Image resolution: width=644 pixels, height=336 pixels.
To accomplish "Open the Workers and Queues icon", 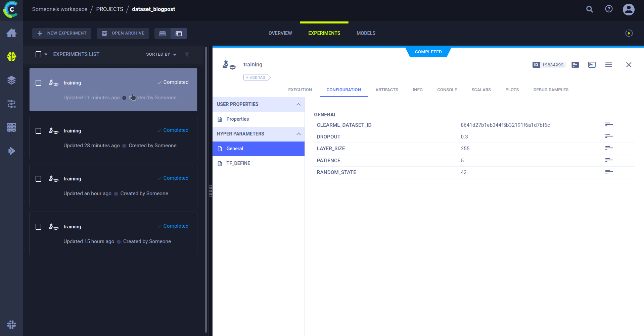I will [x=11, y=127].
